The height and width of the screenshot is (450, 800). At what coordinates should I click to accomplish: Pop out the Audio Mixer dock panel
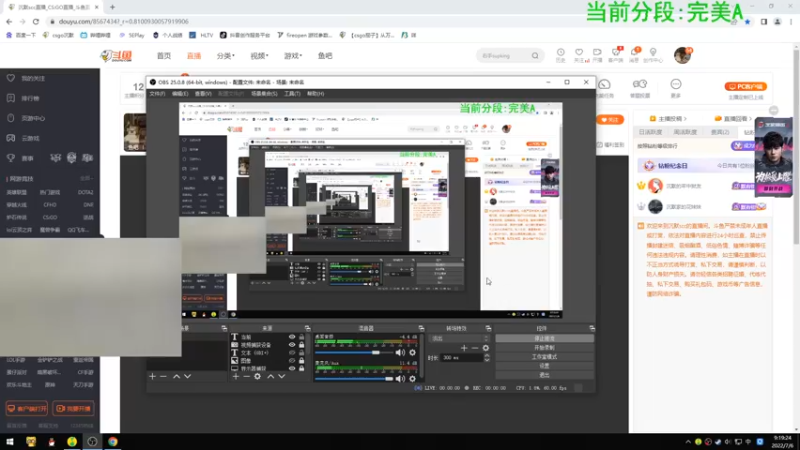(421, 329)
